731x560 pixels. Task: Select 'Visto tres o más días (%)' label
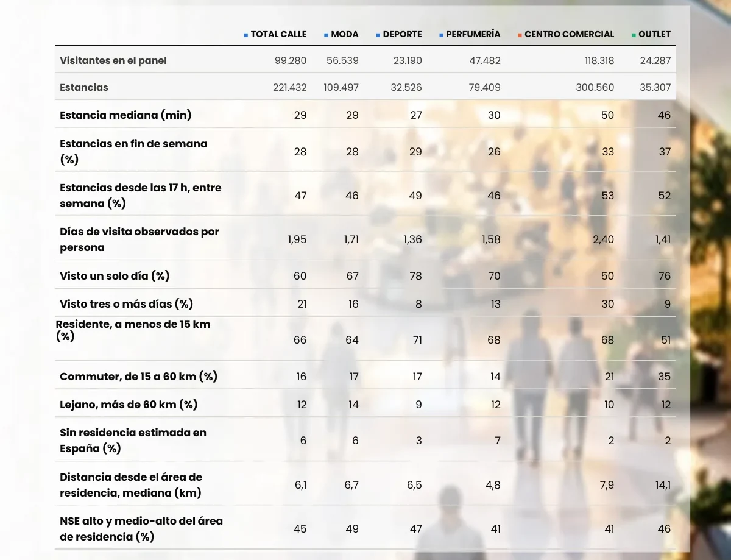pos(126,303)
